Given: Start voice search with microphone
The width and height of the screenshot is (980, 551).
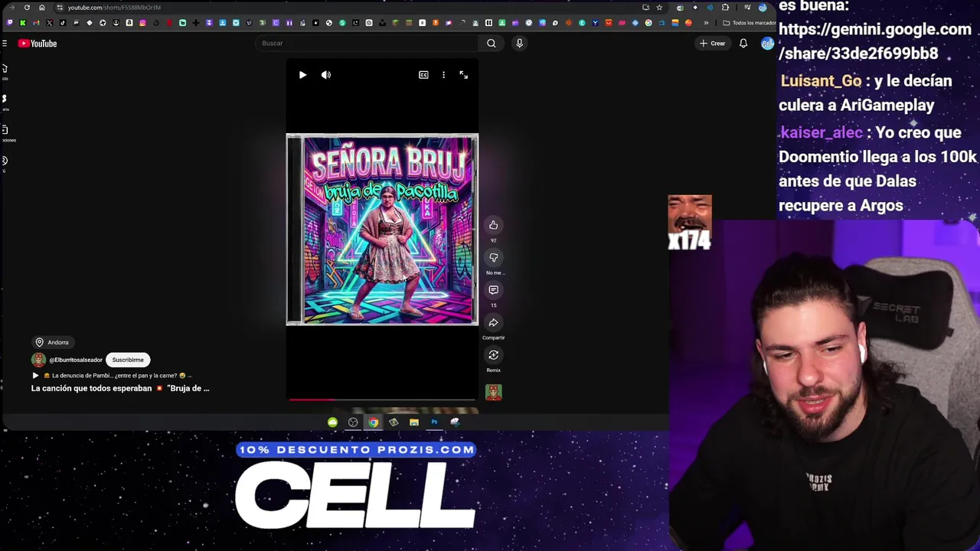Looking at the screenshot, I should (x=519, y=44).
